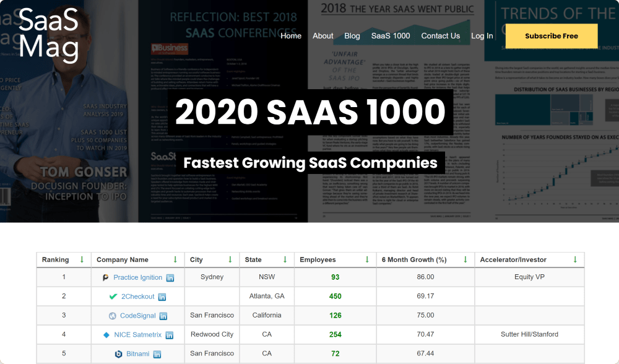Open Practice Ignition's LinkedIn icon
619x364 pixels.
[x=170, y=278]
